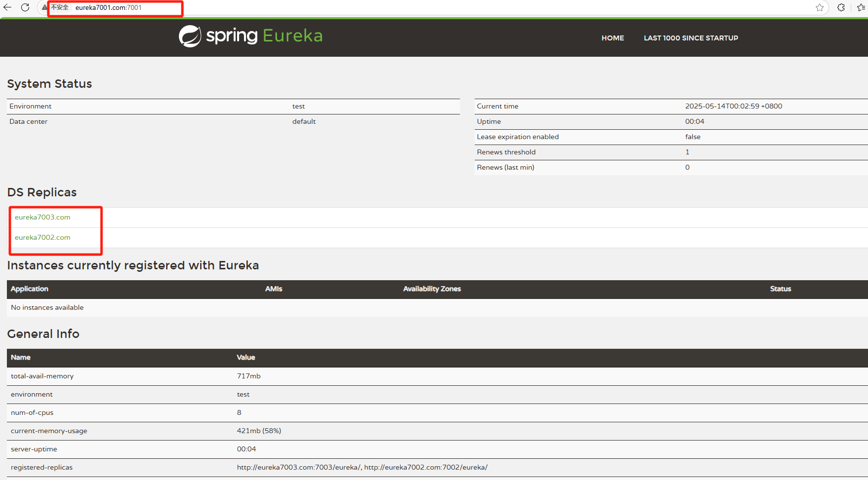Screen dimensions: 868x480
Task: Click the AMIs column header
Action: (274, 289)
